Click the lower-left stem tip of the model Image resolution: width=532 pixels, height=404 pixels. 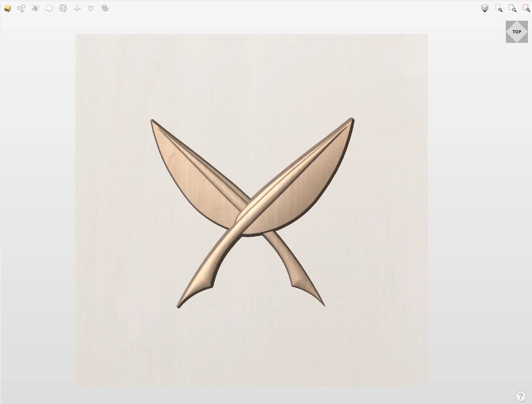[180, 304]
